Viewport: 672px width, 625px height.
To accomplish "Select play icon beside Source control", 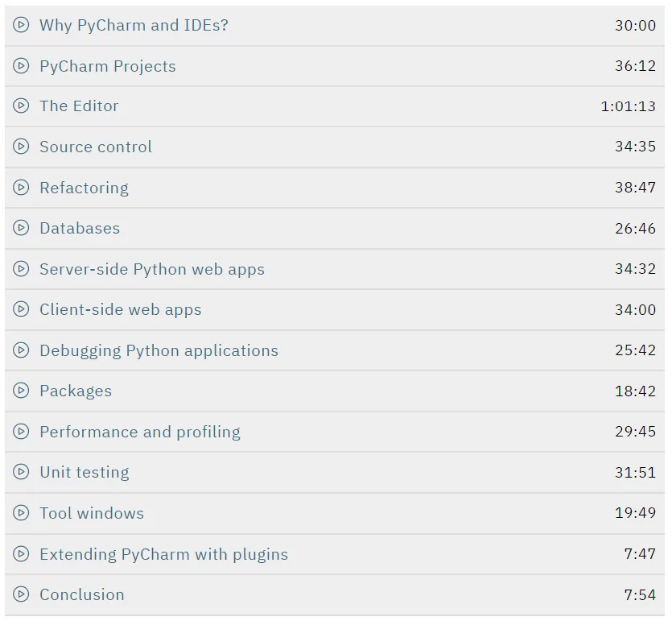I will pos(21,147).
